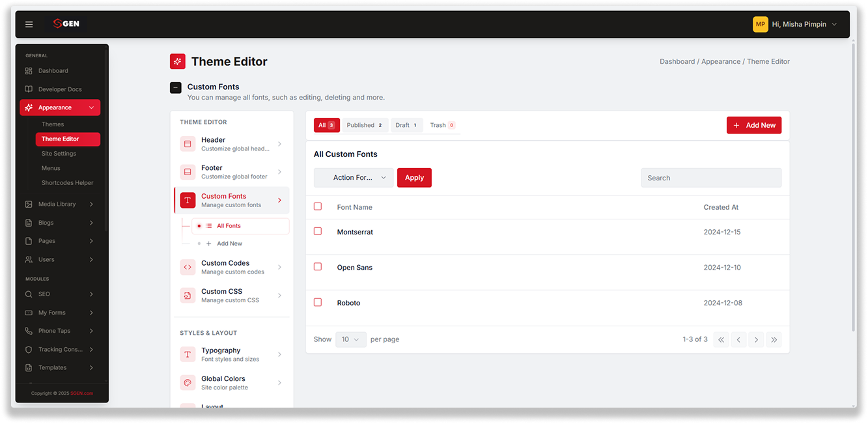Image resolution: width=868 pixels, height=424 pixels.
Task: Click the Dashboard grid icon
Action: [29, 71]
